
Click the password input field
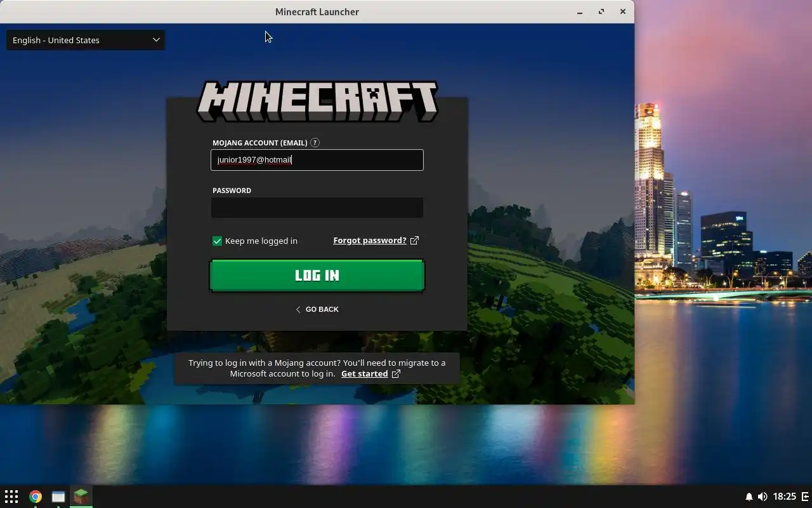317,208
